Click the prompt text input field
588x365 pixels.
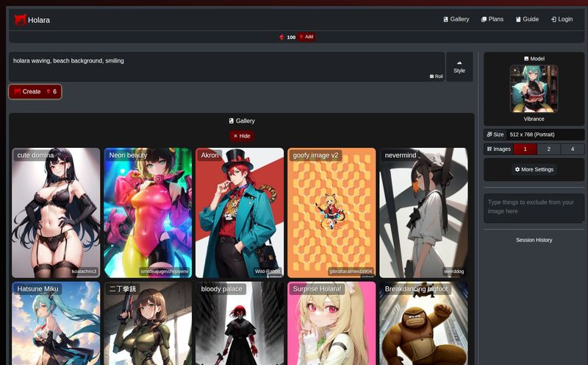pos(226,66)
